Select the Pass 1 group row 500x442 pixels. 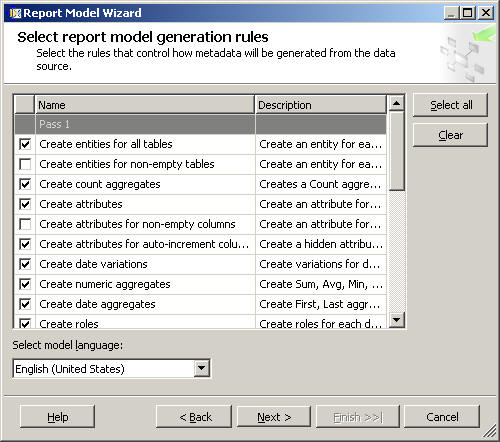200,124
